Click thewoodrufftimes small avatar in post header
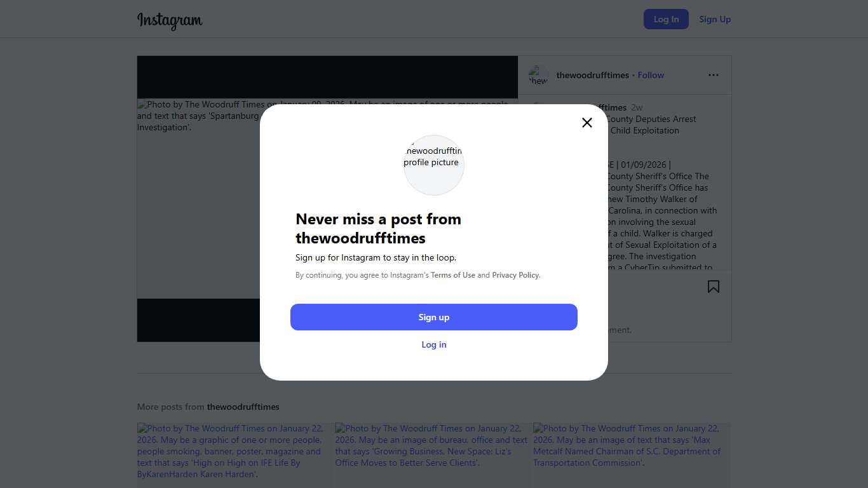 click(538, 75)
